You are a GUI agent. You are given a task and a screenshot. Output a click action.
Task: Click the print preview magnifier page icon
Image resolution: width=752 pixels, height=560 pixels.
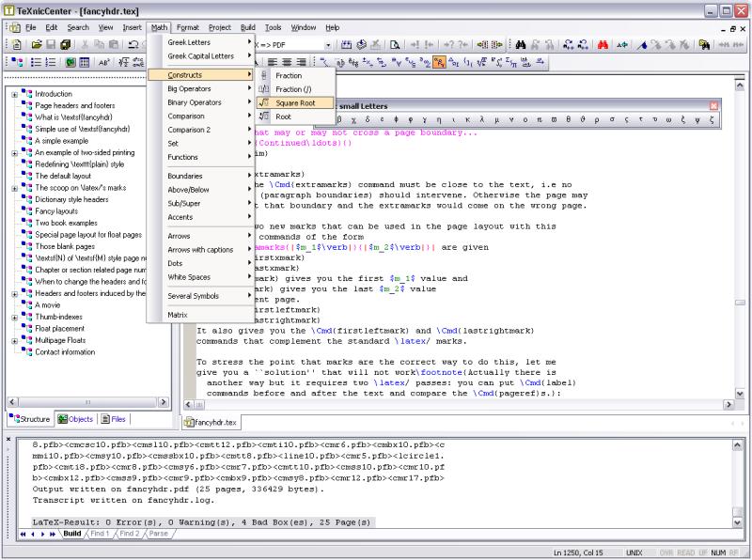point(395,44)
